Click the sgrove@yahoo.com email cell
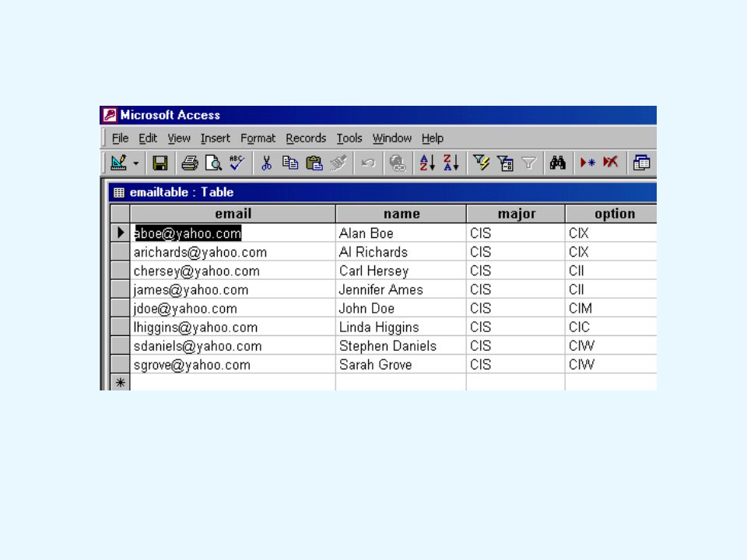The height and width of the screenshot is (560, 747). click(233, 364)
